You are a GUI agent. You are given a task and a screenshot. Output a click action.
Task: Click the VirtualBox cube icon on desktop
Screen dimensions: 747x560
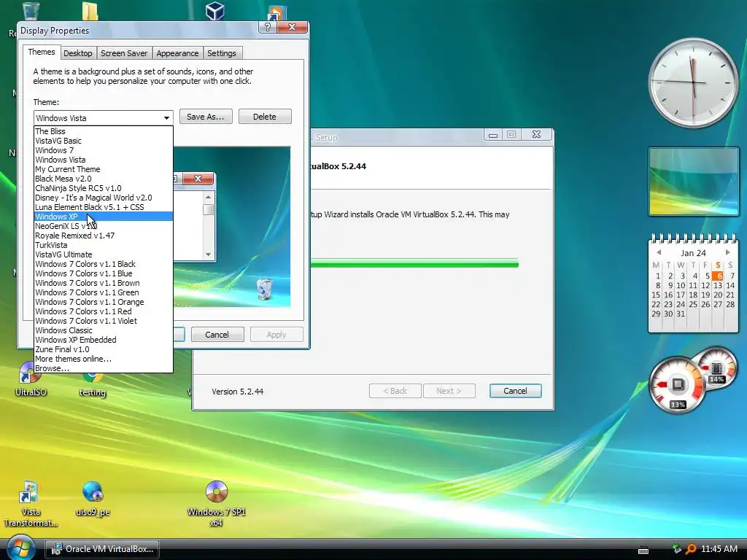point(215,10)
